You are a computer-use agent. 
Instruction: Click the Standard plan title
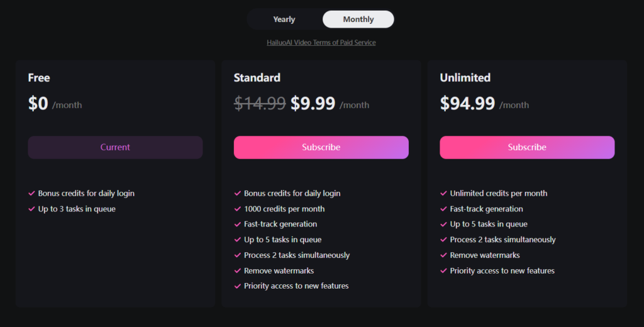point(257,77)
